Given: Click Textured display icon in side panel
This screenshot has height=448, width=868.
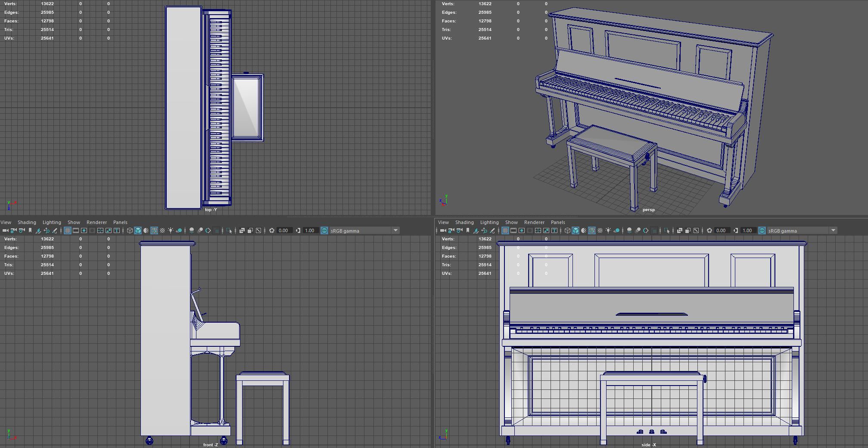Looking at the screenshot, I should 600,230.
